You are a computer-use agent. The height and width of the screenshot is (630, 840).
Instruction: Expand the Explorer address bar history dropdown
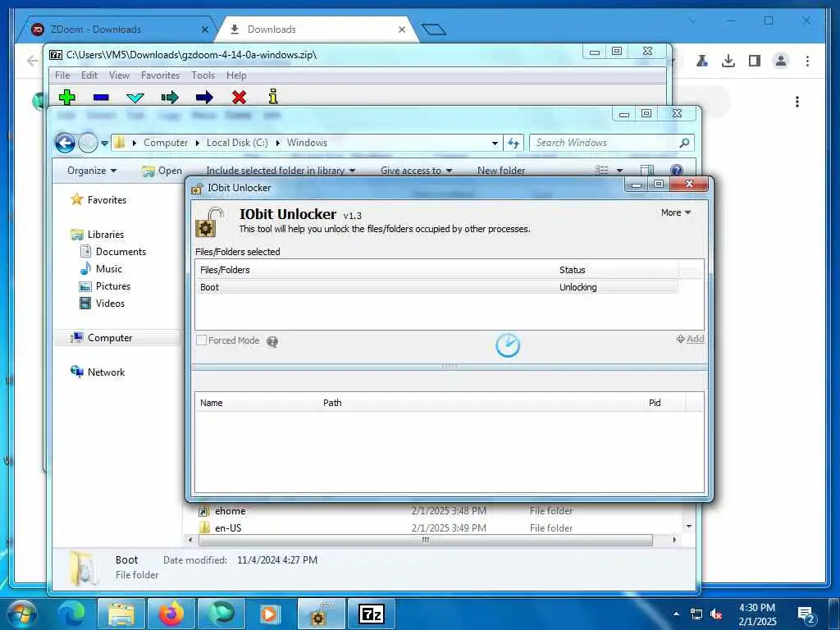(495, 143)
